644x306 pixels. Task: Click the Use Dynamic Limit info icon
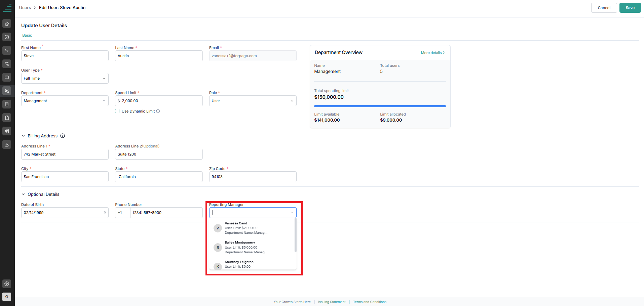[158, 111]
